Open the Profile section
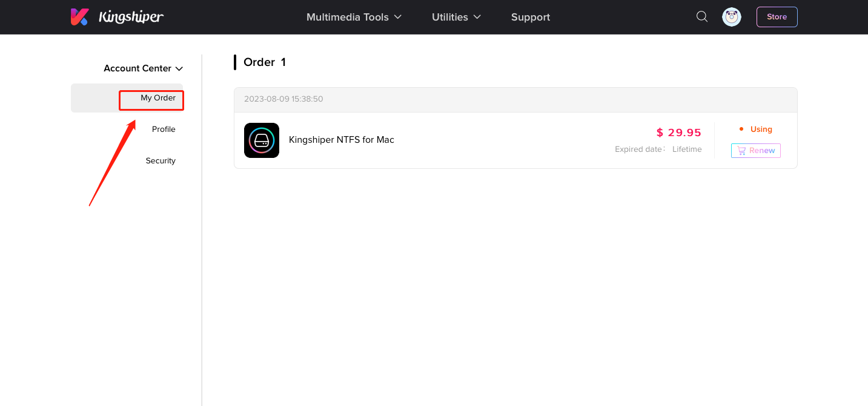This screenshot has width=868, height=406. tap(164, 129)
